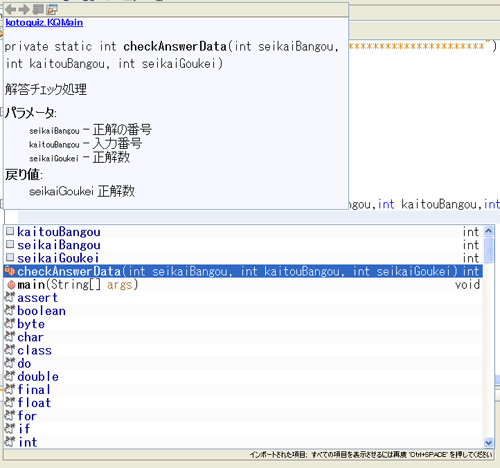Click the Show in Javadoc View icon

(x=38, y=10)
